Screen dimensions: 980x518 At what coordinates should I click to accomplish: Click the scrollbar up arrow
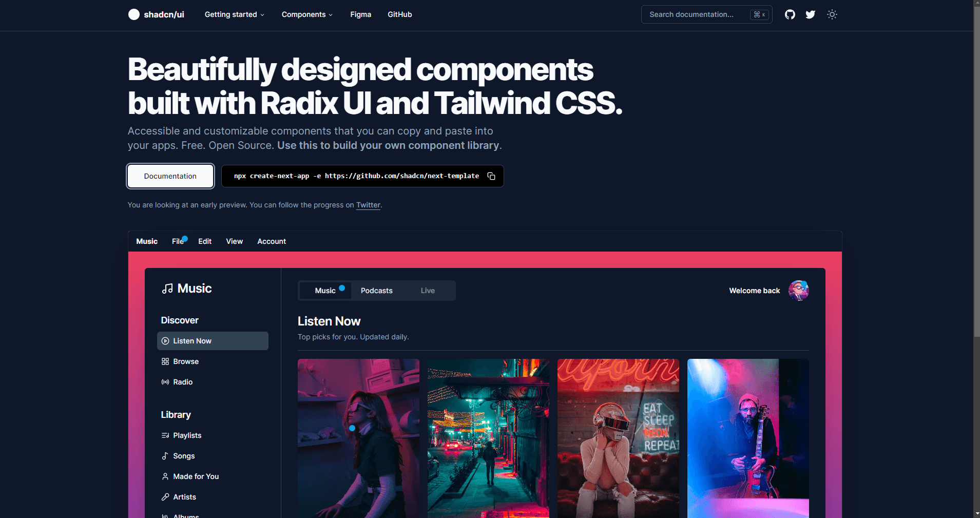click(976, 4)
